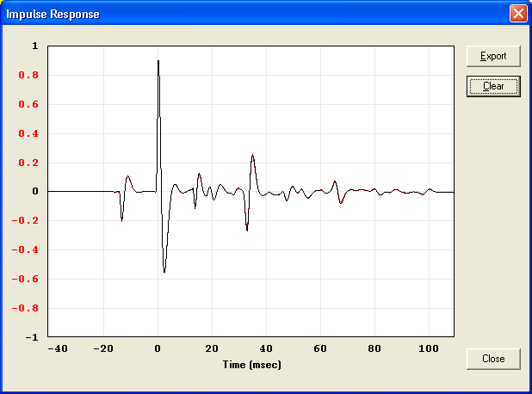Click the 60 tick label on time axis
Image resolution: width=532 pixels, height=394 pixels.
coord(320,348)
